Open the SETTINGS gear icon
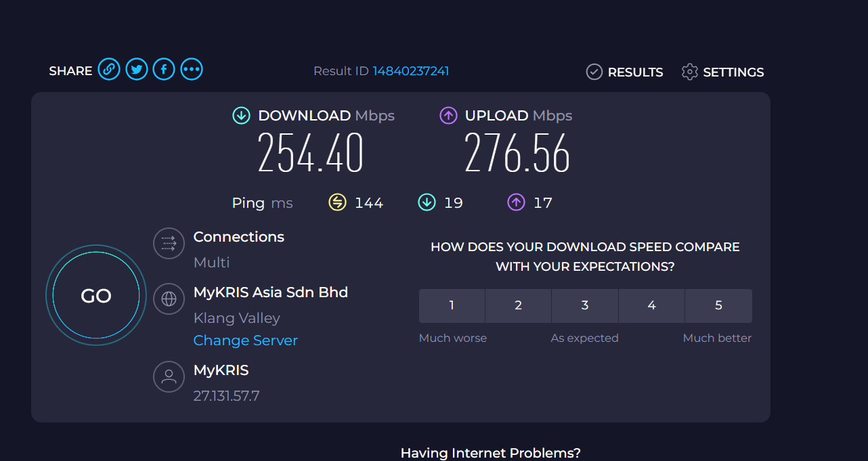Viewport: 868px width, 461px height. 689,72
